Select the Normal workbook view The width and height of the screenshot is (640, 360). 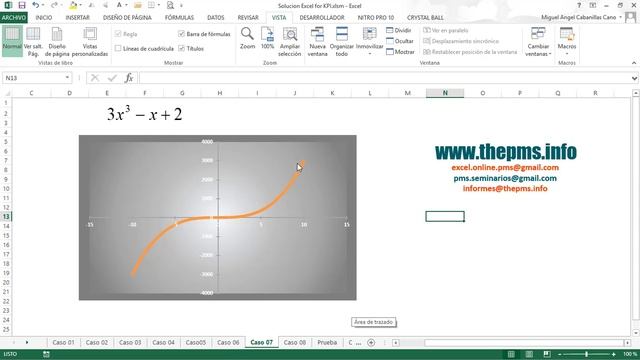click(x=12, y=40)
